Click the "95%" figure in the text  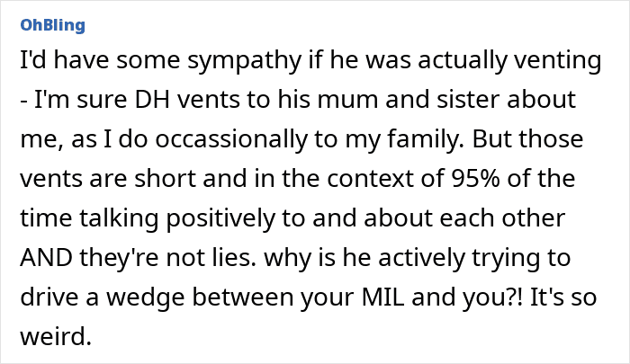point(475,178)
